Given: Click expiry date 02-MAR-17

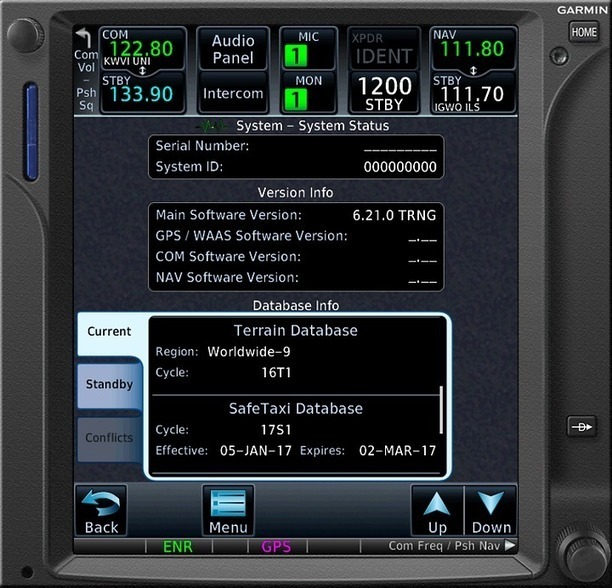Looking at the screenshot, I should (x=397, y=451).
